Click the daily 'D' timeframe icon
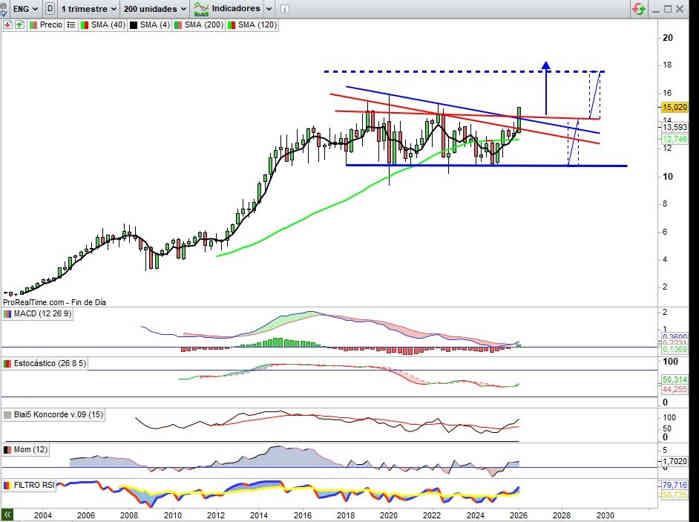Screen dimensions: 699x522 (x=50, y=8)
